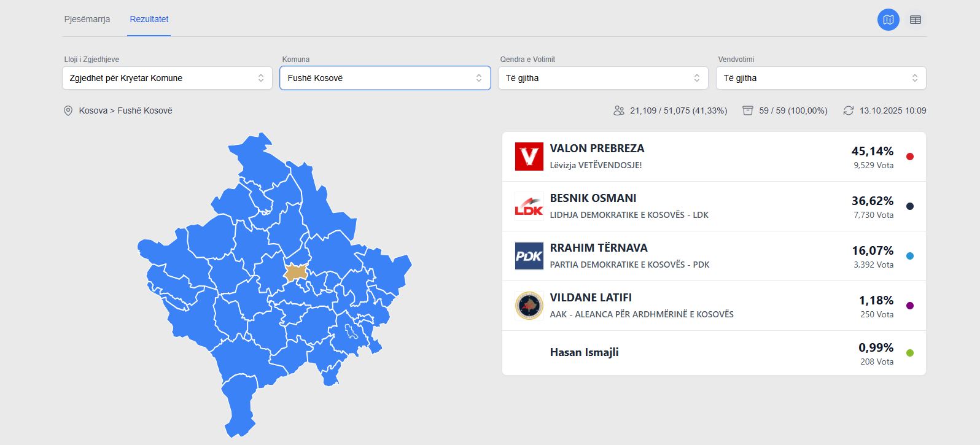Open Qendra e Votimit dropdown

click(603, 78)
